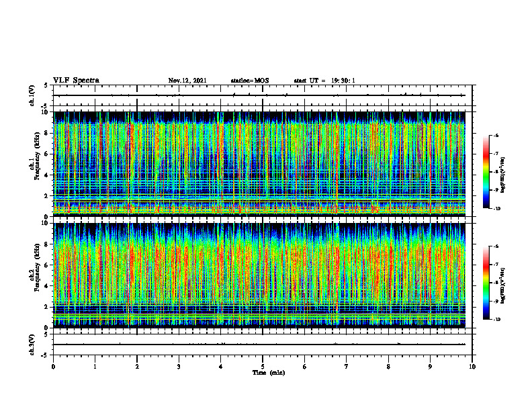Click the lower colorbar's log(PSD) units label
The height and width of the screenshot is (411, 532).
503,285
